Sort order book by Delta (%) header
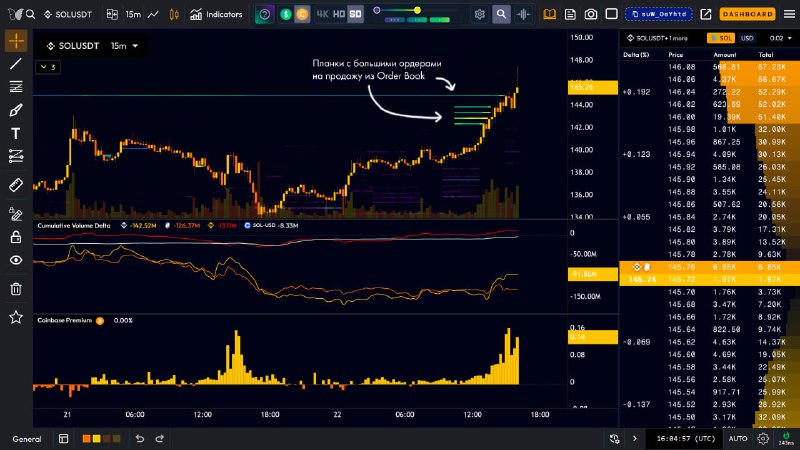Viewport: 800px width, 450px height. click(635, 55)
